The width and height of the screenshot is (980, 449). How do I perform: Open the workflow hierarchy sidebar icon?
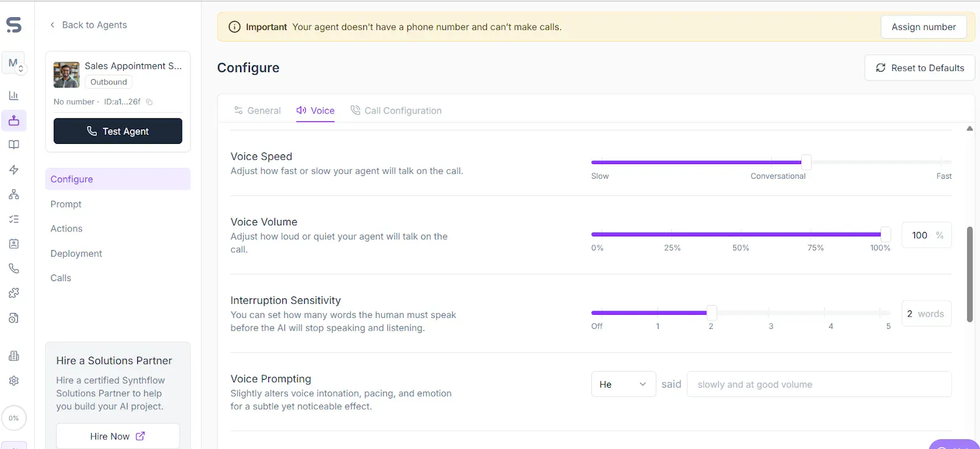(13, 194)
